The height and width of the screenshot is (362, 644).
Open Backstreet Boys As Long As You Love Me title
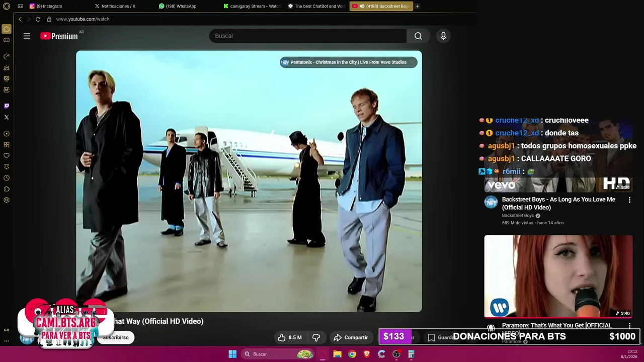(x=558, y=203)
